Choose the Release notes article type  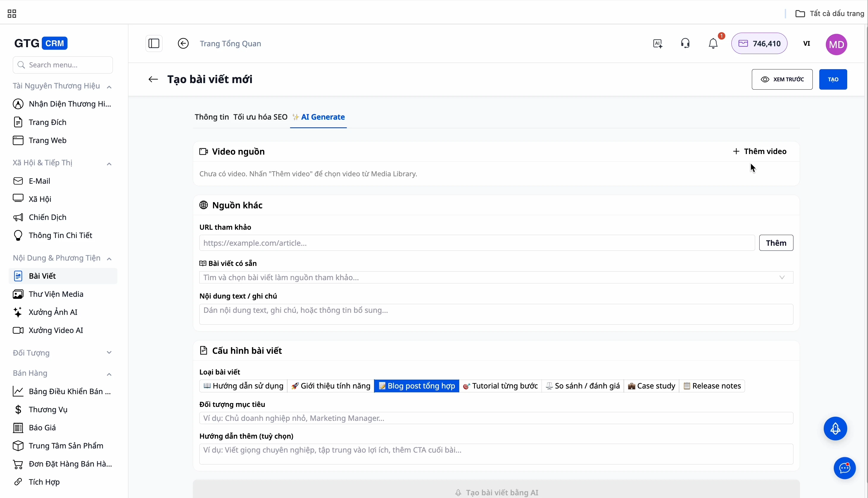pyautogui.click(x=712, y=386)
